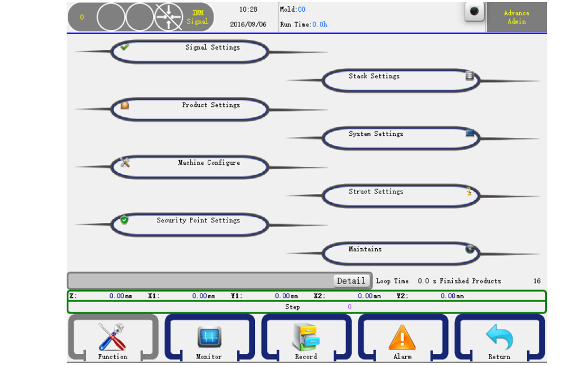This screenshot has height=365, width=588.
Task: Click the green checkmark icon on Signal Settings
Action: pos(125,47)
